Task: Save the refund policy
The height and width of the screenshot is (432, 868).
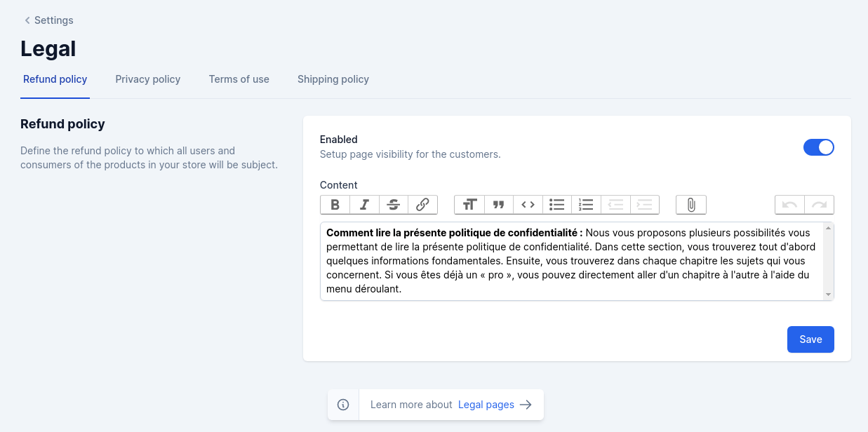Action: pyautogui.click(x=810, y=339)
